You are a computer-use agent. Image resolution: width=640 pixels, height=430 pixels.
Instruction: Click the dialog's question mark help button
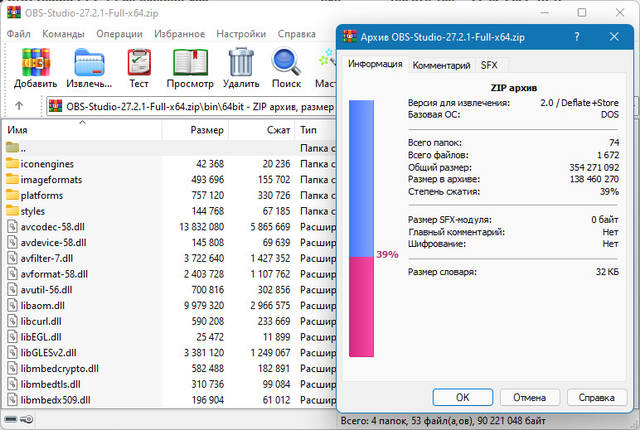[x=577, y=37]
